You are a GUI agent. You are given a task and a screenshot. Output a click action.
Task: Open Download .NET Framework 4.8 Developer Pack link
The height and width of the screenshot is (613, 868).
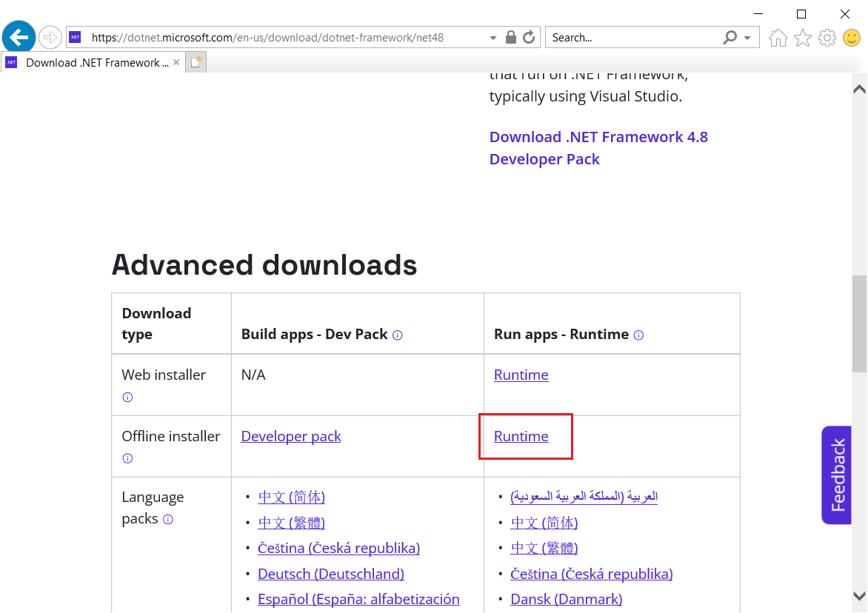pyautogui.click(x=598, y=148)
